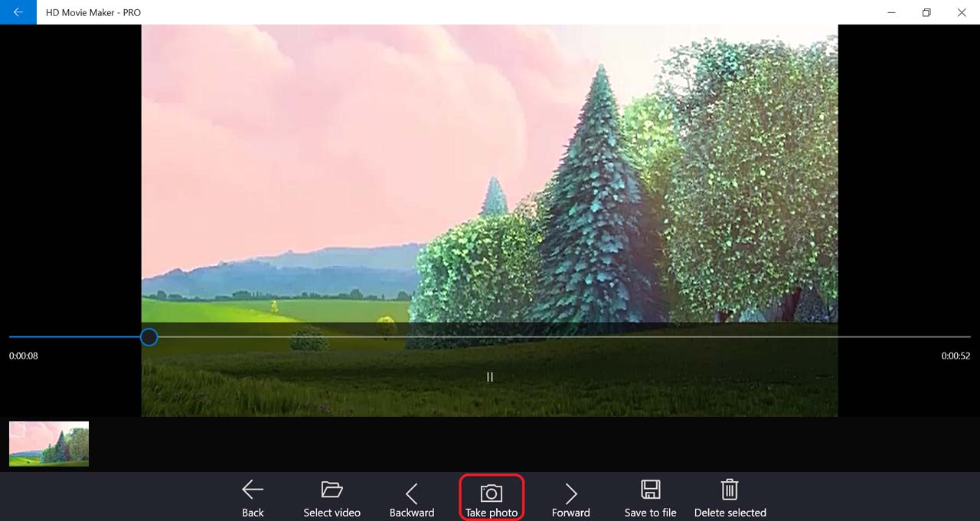This screenshot has width=980, height=521.
Task: Click the 0:00:52 total duration label
Action: 955,356
